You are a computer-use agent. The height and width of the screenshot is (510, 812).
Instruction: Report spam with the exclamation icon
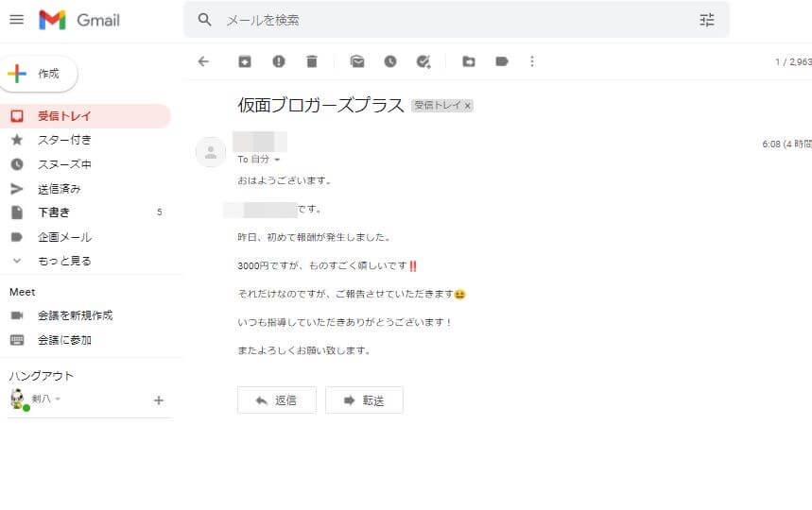coord(278,61)
